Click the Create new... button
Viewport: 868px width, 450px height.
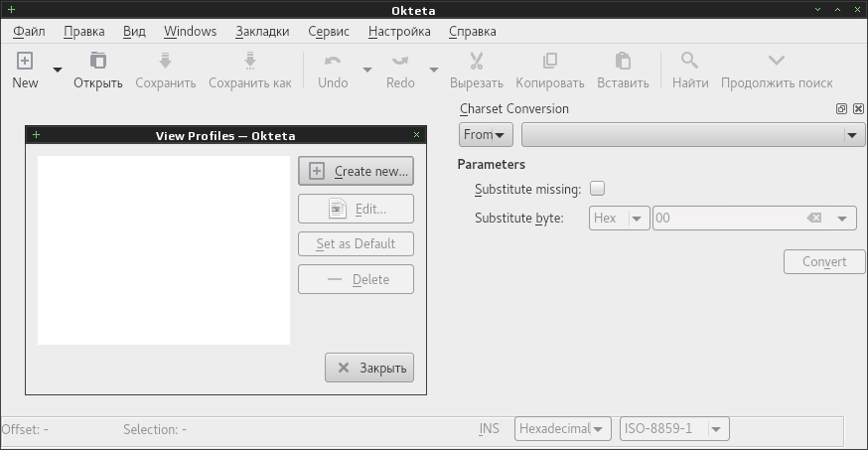coord(356,171)
